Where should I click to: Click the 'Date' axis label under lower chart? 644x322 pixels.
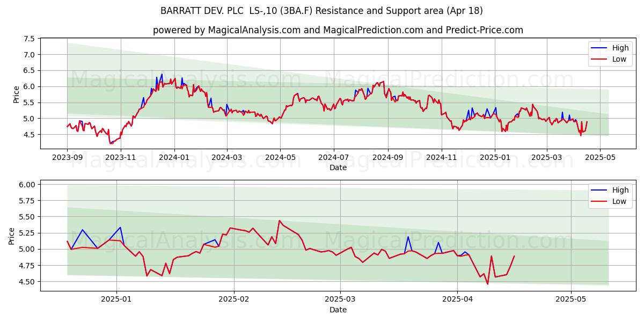(x=338, y=310)
